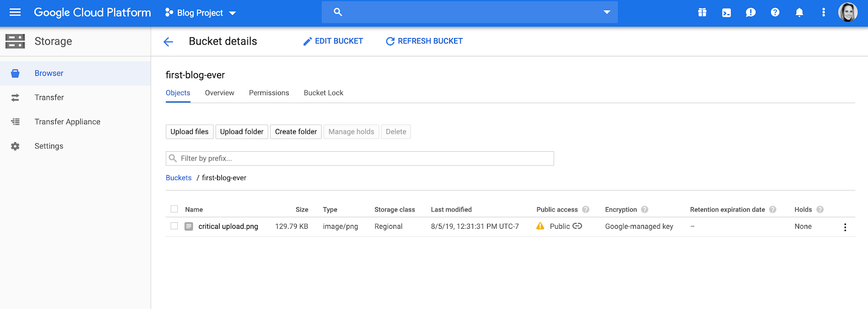Go back with the left arrow
Image resolution: width=868 pixels, height=309 pixels.
point(168,42)
